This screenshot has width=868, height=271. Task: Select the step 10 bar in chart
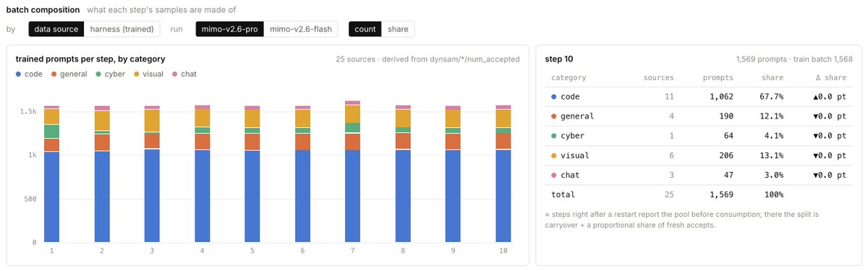click(503, 173)
